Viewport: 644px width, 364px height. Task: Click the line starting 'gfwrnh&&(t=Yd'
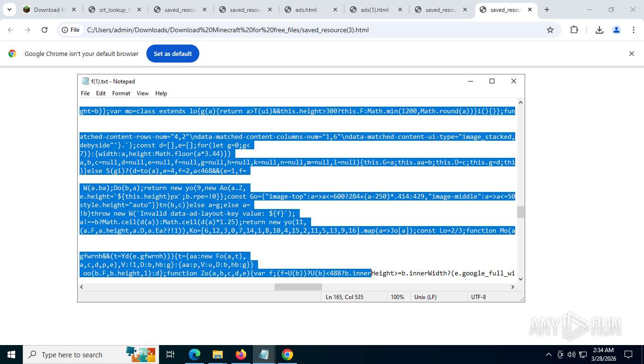point(165,256)
